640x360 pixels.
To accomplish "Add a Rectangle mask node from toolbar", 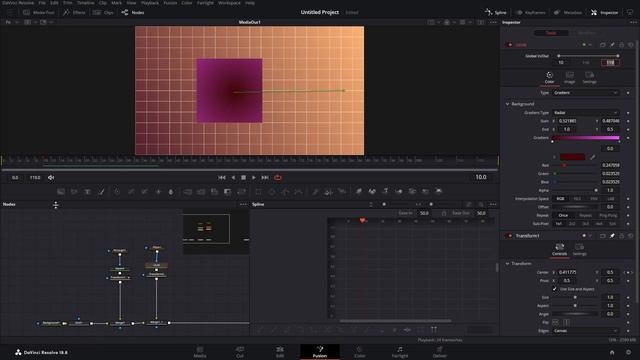I will 258,191.
